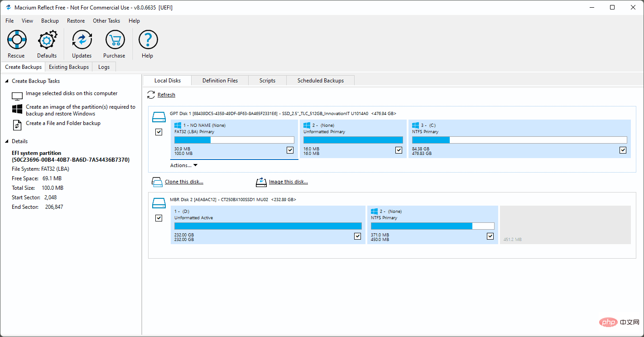Click the NO NAME FAT32 usage bar
The width and height of the screenshot is (644, 337).
(234, 140)
